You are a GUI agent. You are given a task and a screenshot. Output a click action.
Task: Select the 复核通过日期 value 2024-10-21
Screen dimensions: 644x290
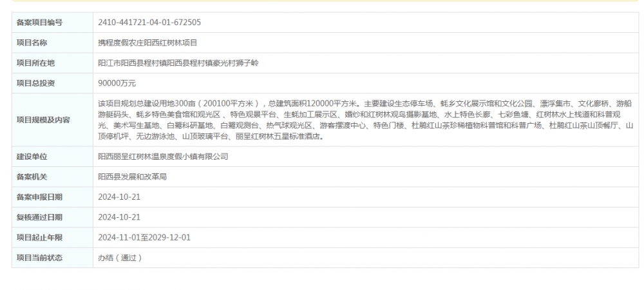click(119, 217)
